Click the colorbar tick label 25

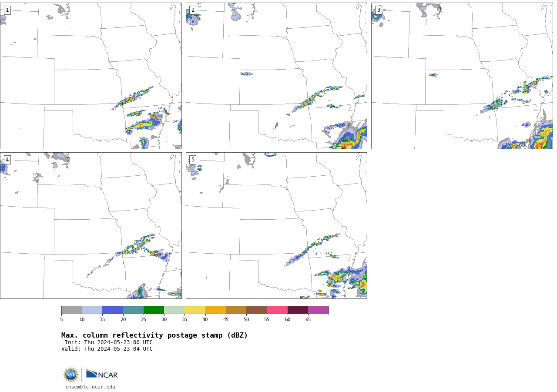point(144,320)
